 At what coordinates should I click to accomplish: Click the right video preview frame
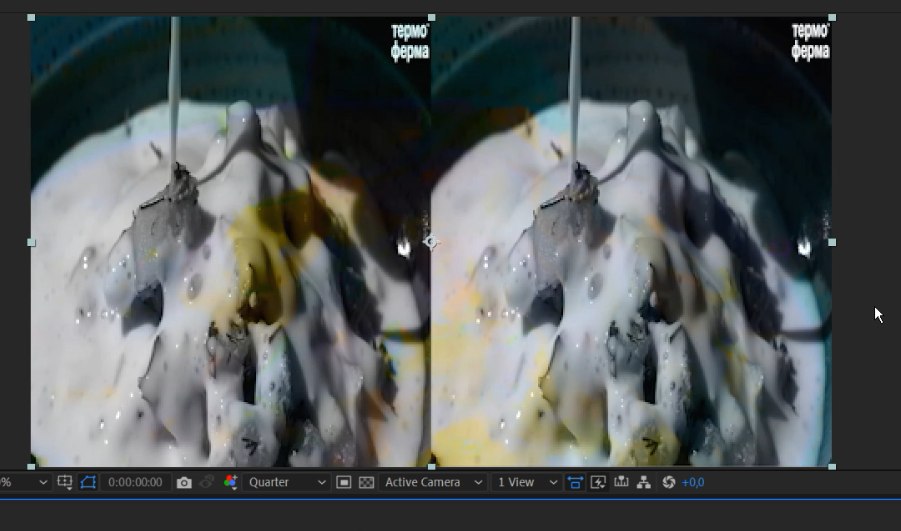click(632, 241)
